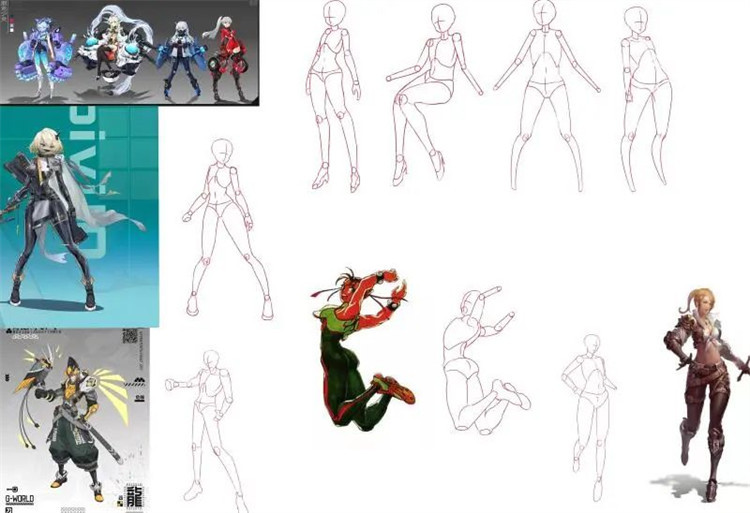The width and height of the screenshot is (750, 513).
Task: Click the QR code on the G-WORLD poster
Action: tap(130, 336)
